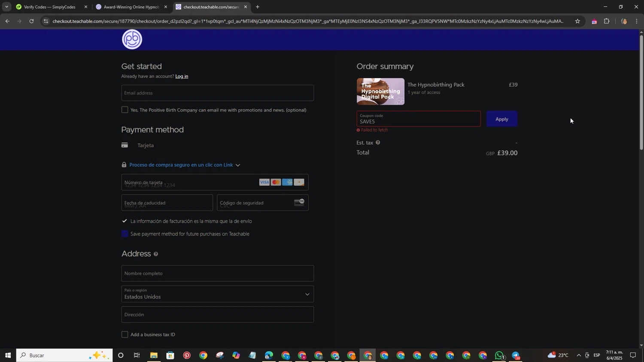Bookmark this page with the star icon
Image resolution: width=644 pixels, height=362 pixels.
click(x=577, y=21)
